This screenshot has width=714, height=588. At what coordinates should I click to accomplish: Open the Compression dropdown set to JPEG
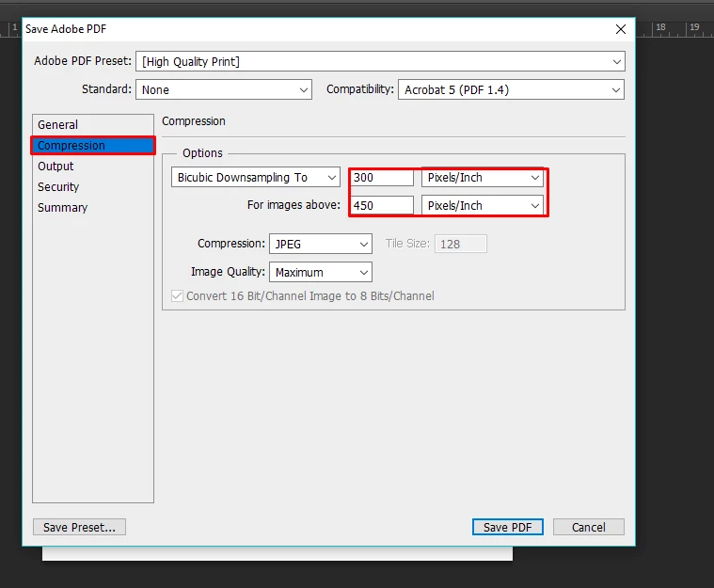(321, 244)
